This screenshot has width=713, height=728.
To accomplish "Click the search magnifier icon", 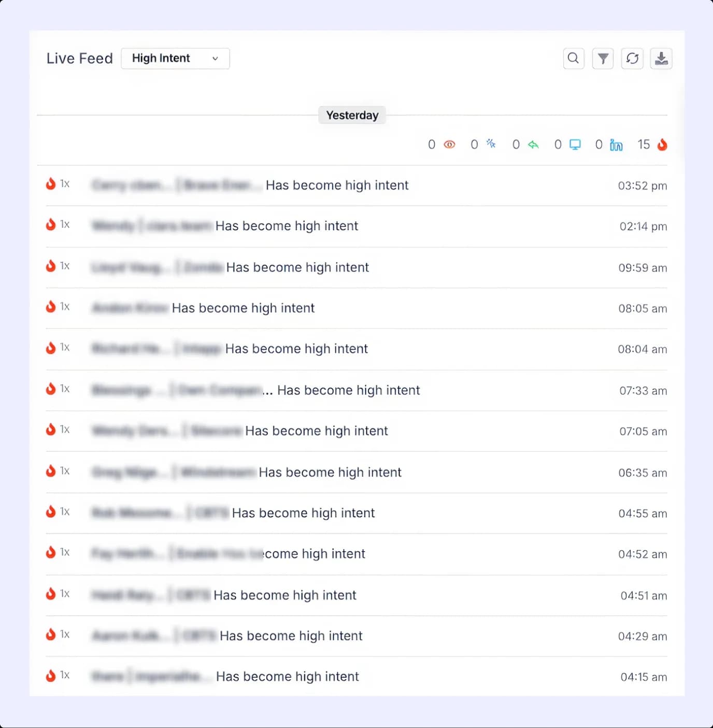I will [573, 59].
